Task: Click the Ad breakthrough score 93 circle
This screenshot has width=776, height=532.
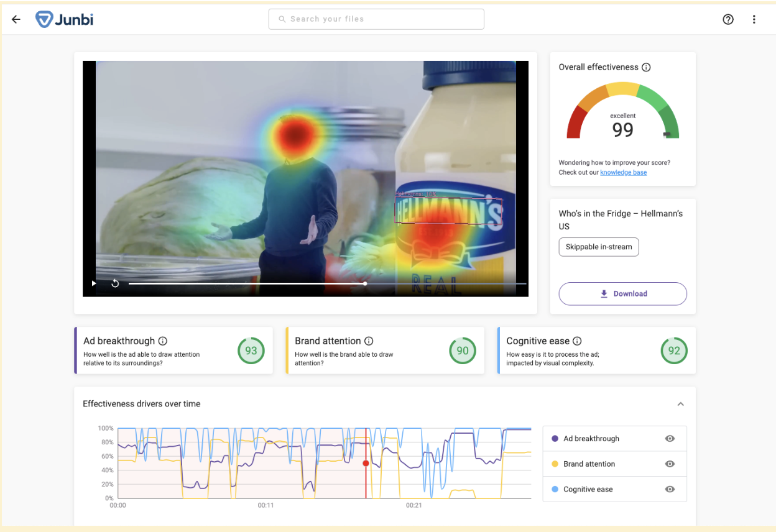Action: click(x=251, y=351)
